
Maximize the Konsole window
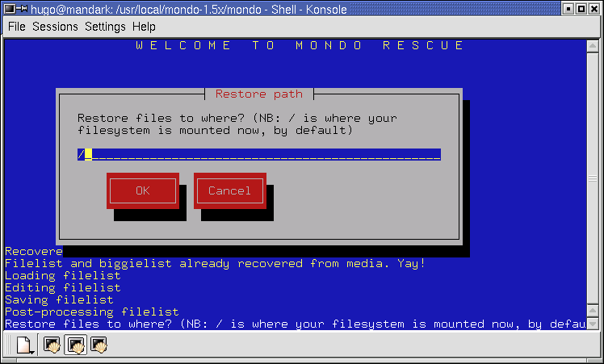point(580,9)
